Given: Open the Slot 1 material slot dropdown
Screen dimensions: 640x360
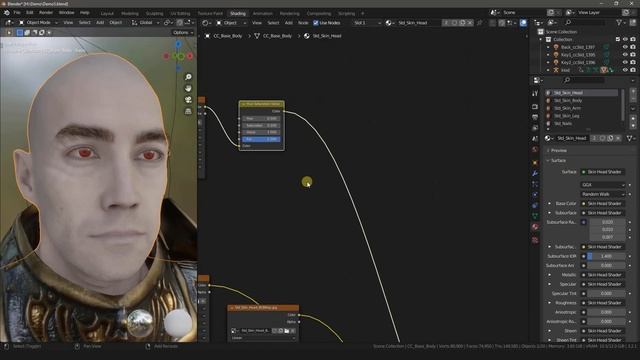Looking at the screenshot, I should [367, 23].
